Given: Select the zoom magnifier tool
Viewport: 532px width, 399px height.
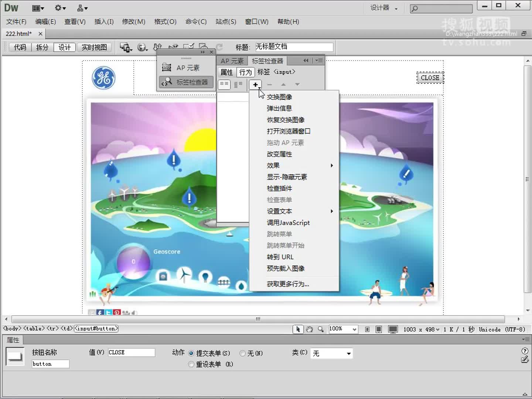Looking at the screenshot, I should coord(321,329).
